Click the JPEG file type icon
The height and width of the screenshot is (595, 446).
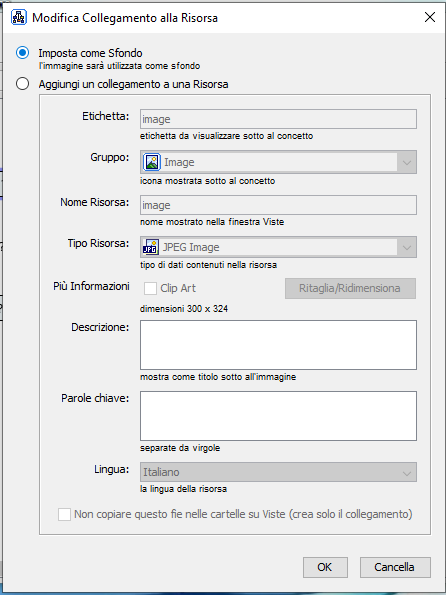pos(150,247)
